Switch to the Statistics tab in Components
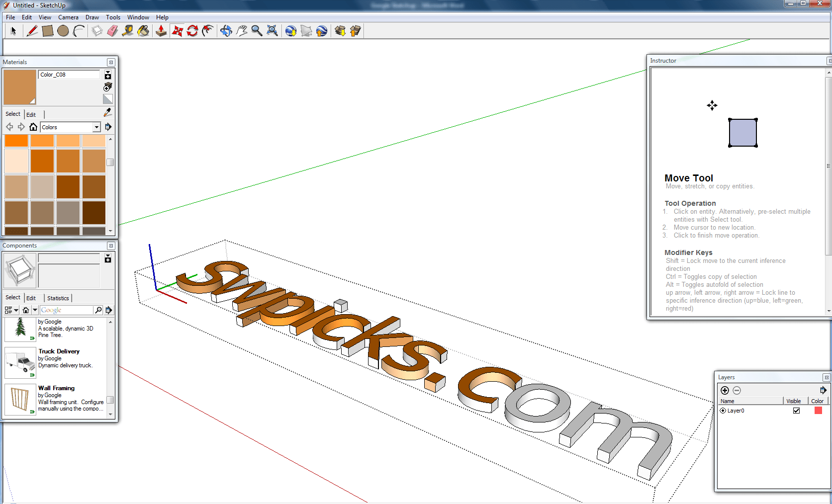The height and width of the screenshot is (504, 832). coord(58,298)
